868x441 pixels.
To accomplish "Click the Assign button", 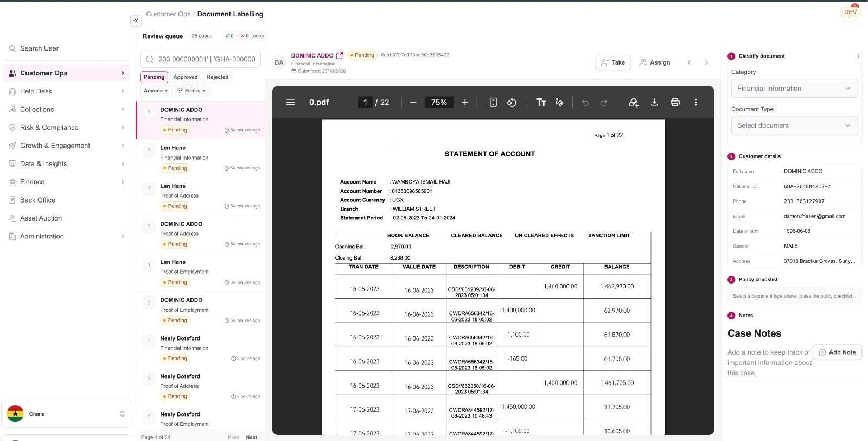I will [654, 62].
